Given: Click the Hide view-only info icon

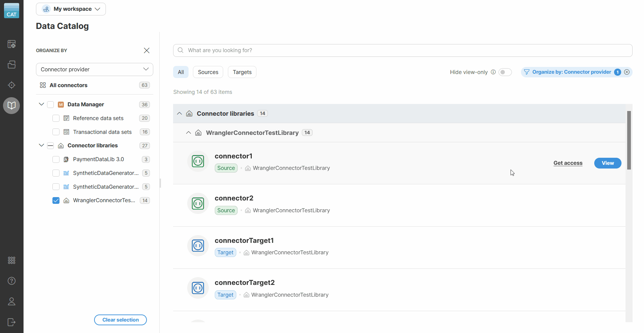Looking at the screenshot, I should [493, 72].
